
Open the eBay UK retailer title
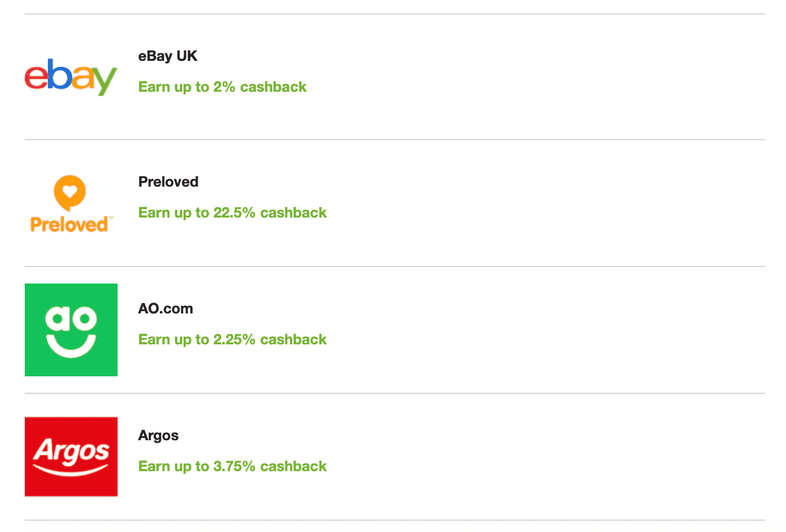[168, 56]
